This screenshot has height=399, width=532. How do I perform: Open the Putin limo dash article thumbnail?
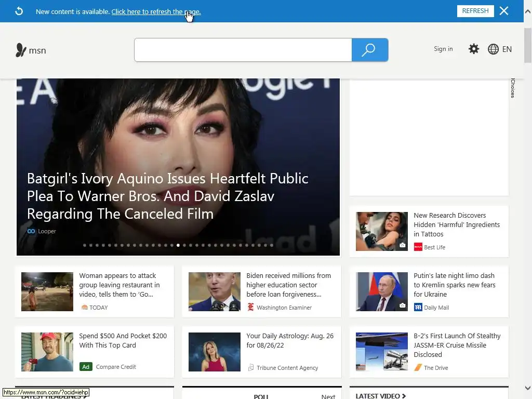[382, 291]
